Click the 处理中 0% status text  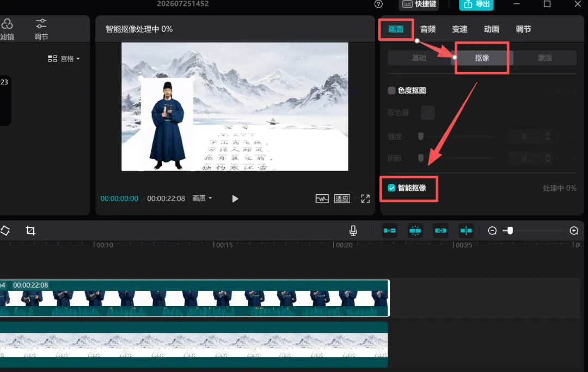coord(559,188)
